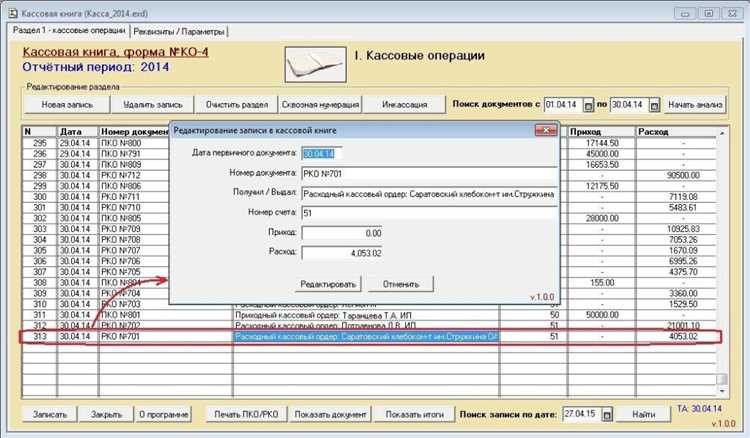Click the Номер документа input field
The width and height of the screenshot is (750, 438).
pyautogui.click(x=430, y=174)
